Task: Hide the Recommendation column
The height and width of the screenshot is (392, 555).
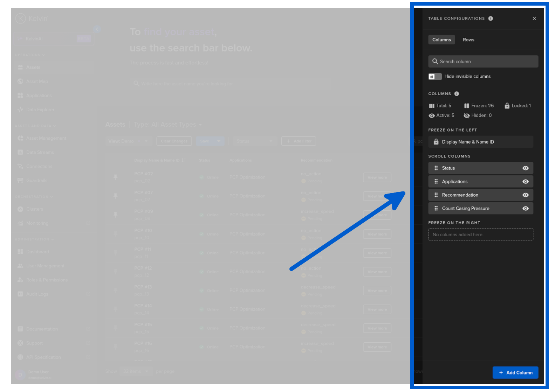Action: pyautogui.click(x=525, y=195)
